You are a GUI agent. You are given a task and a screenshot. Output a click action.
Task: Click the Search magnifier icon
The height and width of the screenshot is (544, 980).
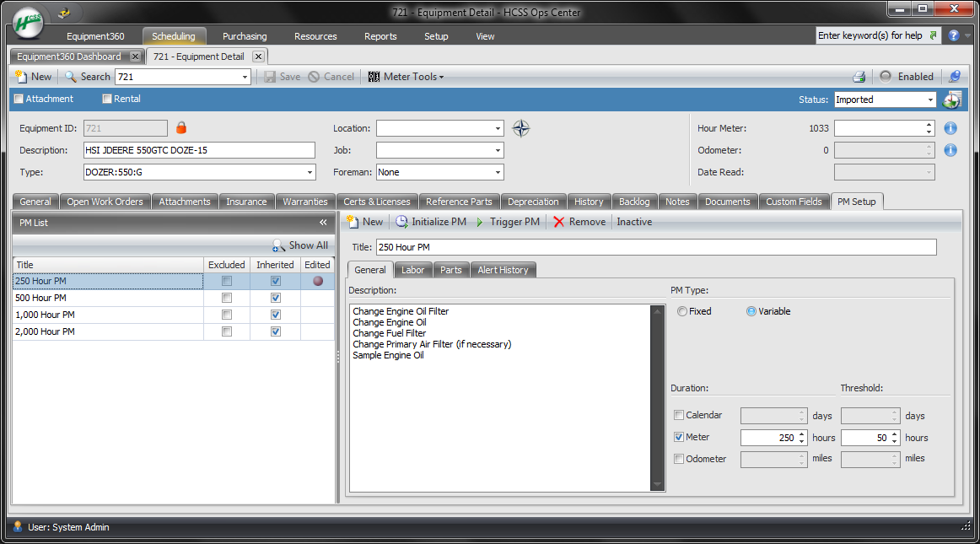tap(71, 76)
